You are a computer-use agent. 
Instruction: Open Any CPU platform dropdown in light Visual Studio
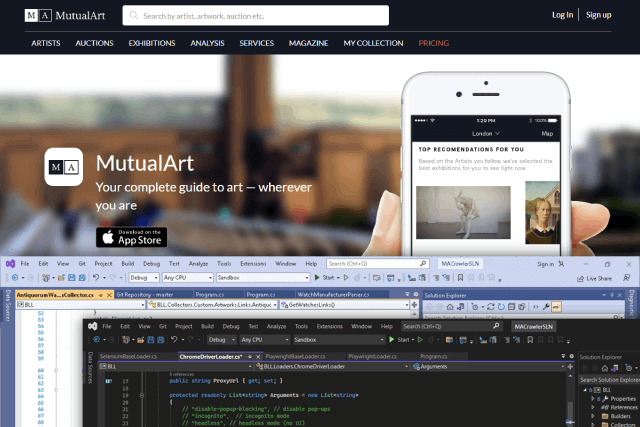tap(188, 278)
